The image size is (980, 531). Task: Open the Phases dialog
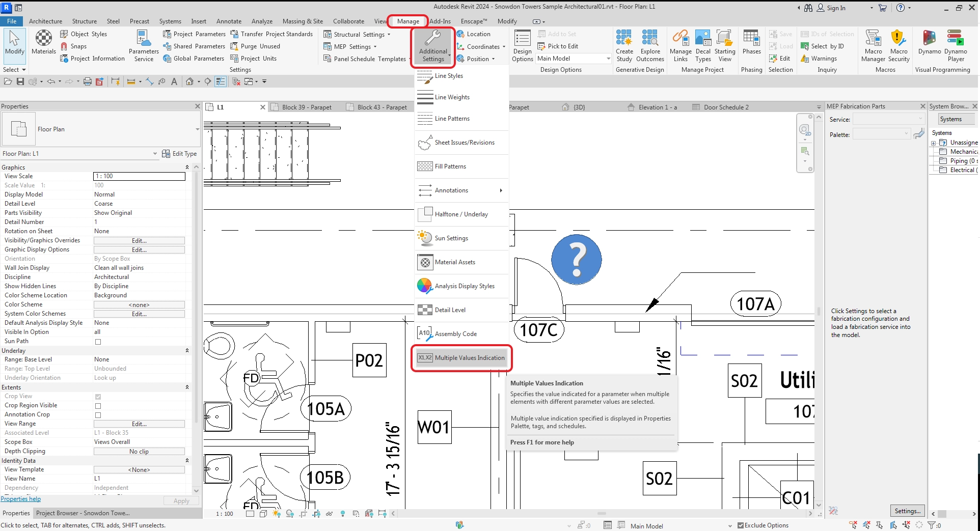pyautogui.click(x=752, y=43)
